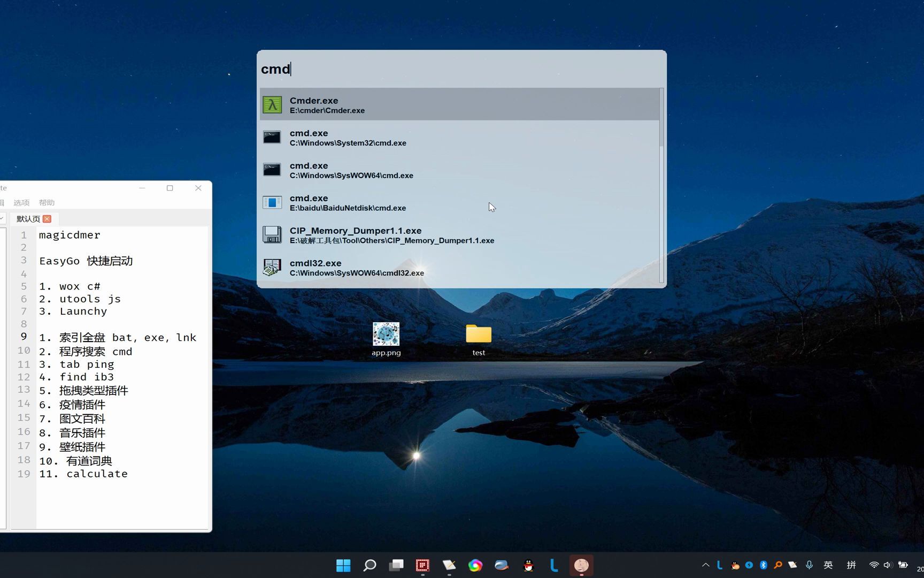Click the BaiduNetdisk cmd.exe icon
The image size is (924, 578).
coord(272,202)
